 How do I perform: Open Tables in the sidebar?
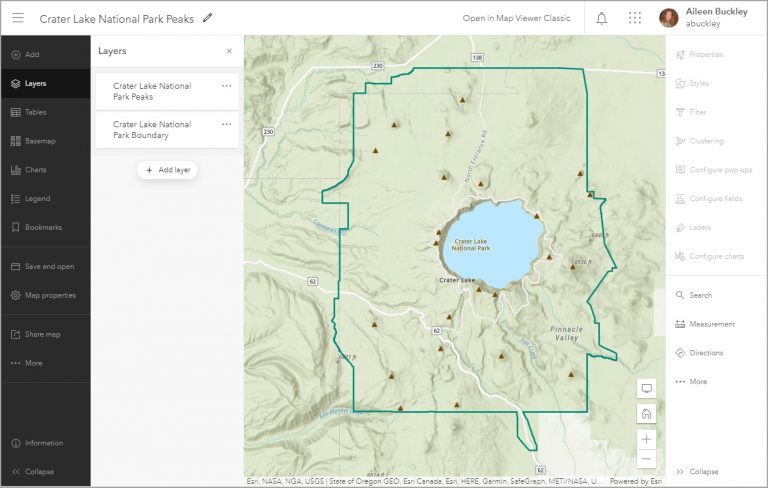click(x=46, y=112)
